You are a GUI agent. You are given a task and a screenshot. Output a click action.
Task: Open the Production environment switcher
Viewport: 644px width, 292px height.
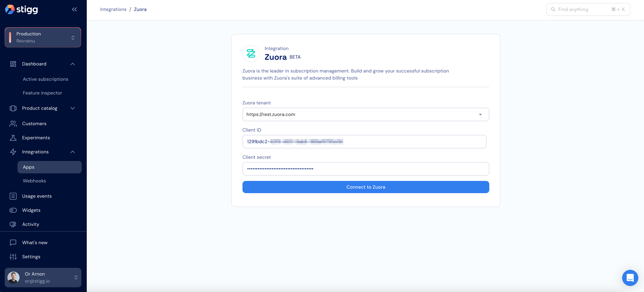43,37
